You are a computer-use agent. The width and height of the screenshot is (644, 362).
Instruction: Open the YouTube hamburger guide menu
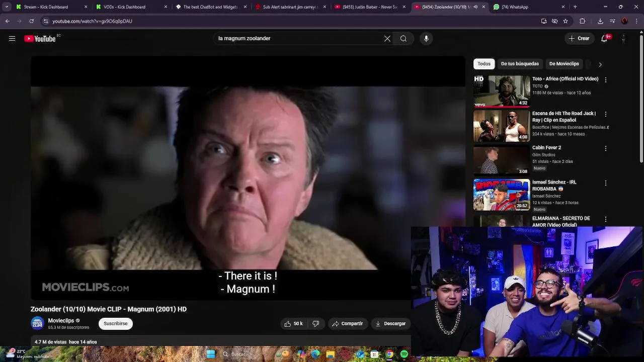point(12,39)
